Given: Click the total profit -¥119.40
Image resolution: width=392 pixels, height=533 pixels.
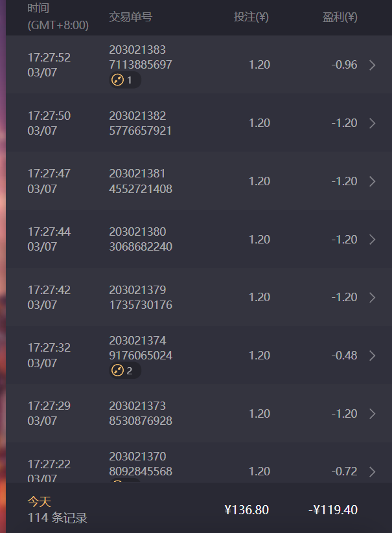Looking at the screenshot, I should point(333,510).
